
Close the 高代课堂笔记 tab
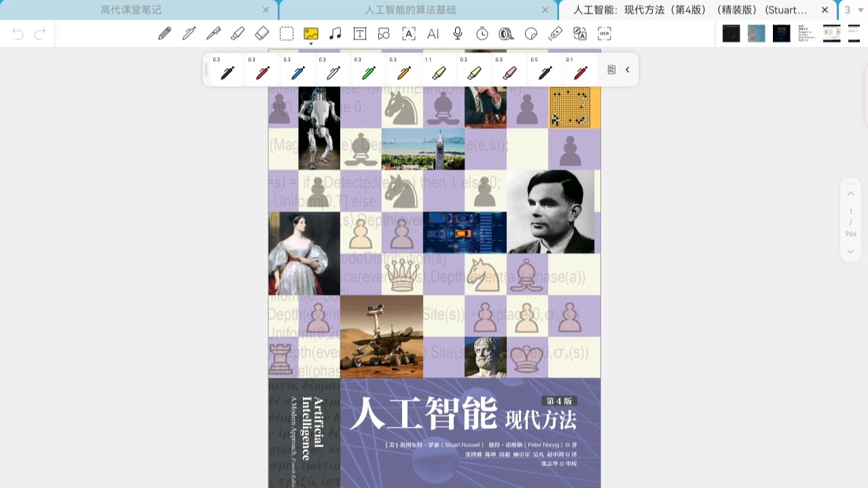266,10
